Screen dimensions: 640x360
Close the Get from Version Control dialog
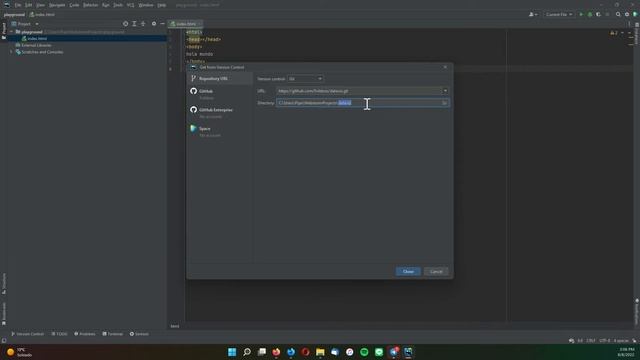(445, 67)
